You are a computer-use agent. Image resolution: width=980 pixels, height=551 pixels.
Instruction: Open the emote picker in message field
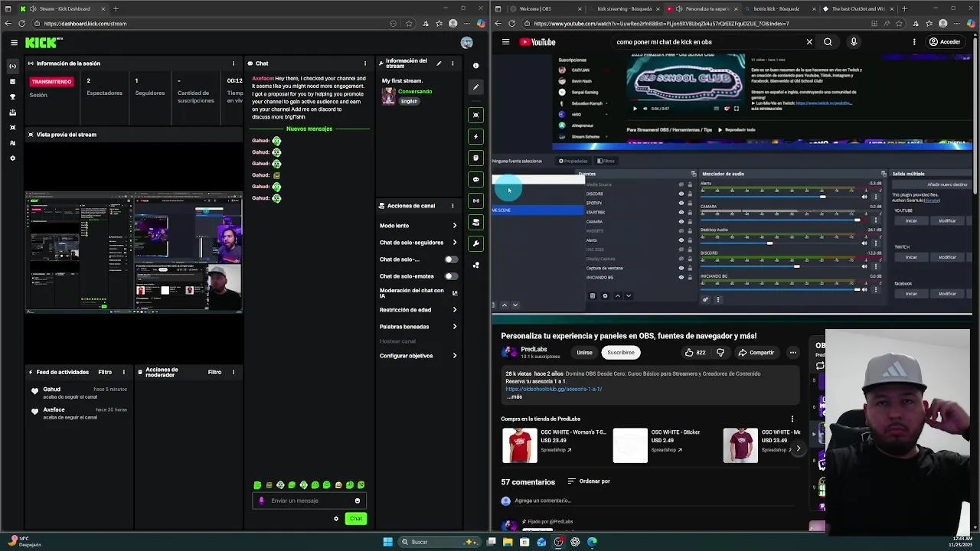(357, 500)
